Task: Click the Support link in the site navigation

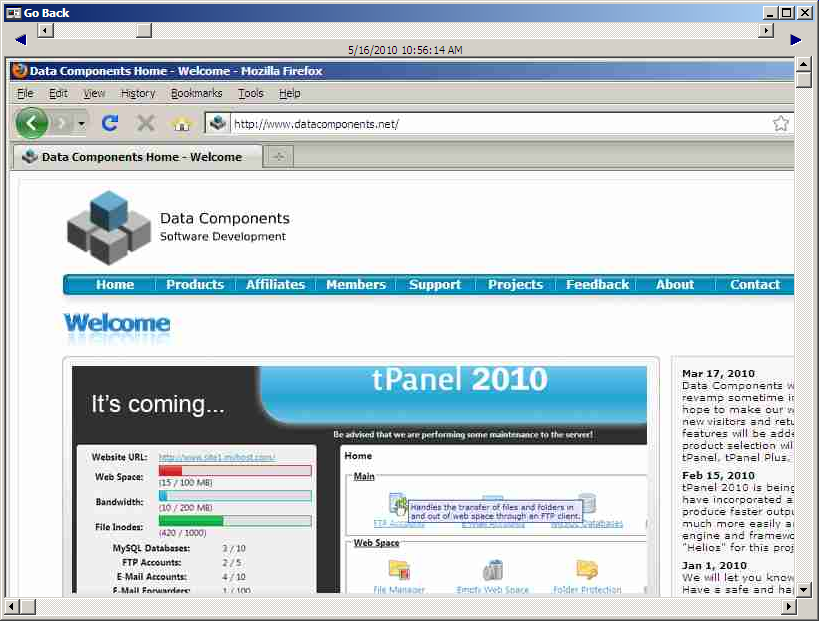Action: (435, 284)
